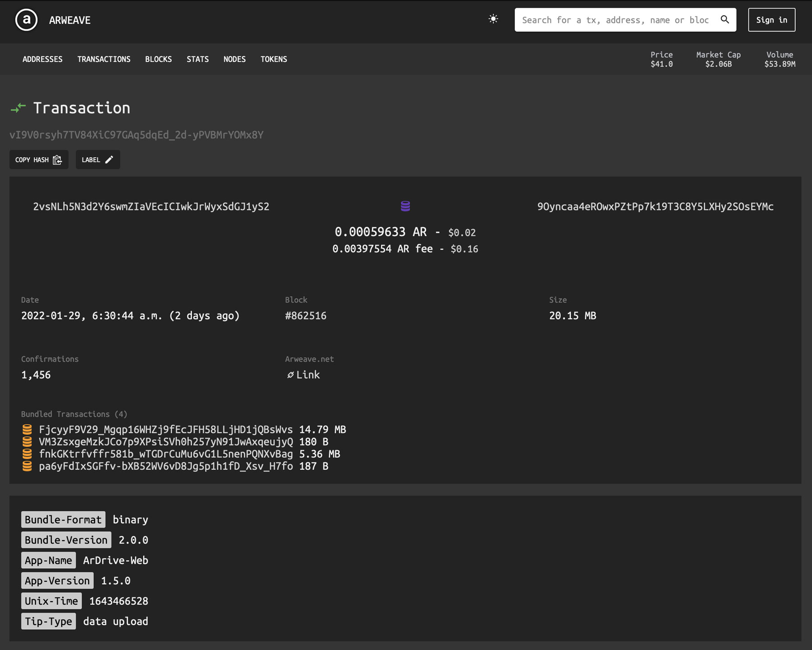Open bundled transaction fnkGKtrfvffr581b
This screenshot has width=812, height=650.
pos(166,454)
